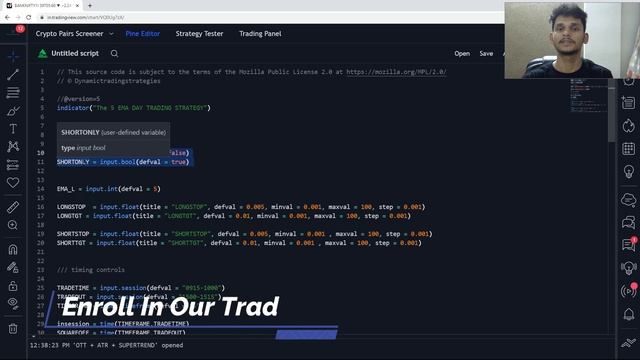This screenshot has width=640, height=360.
Task: Click the heart favorites icon
Action: (13, 182)
